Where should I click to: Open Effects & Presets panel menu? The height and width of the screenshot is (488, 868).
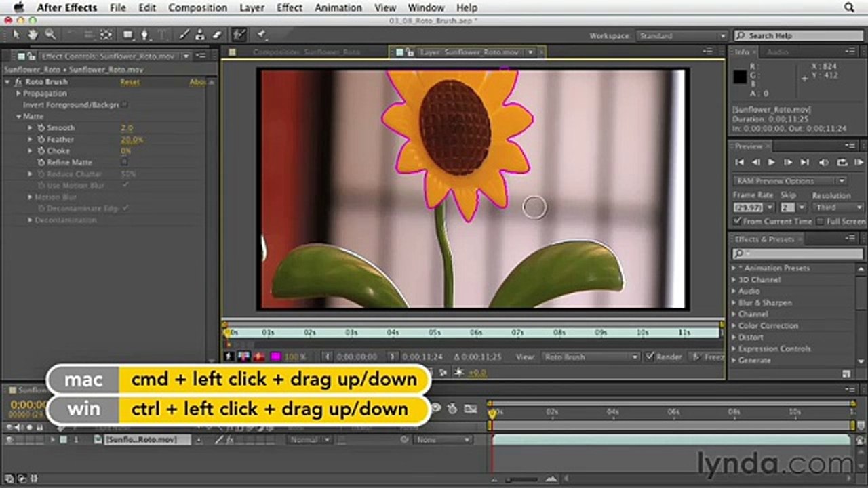(x=850, y=239)
